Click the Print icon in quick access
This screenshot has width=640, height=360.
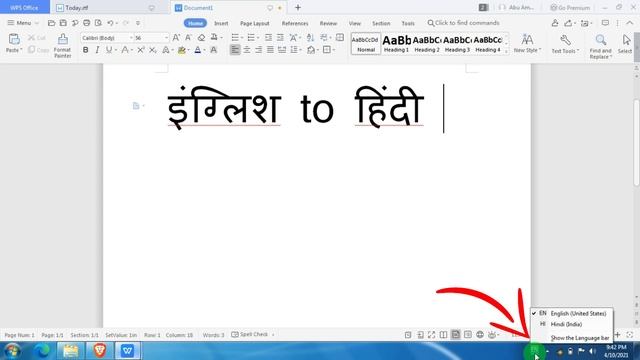click(x=87, y=23)
